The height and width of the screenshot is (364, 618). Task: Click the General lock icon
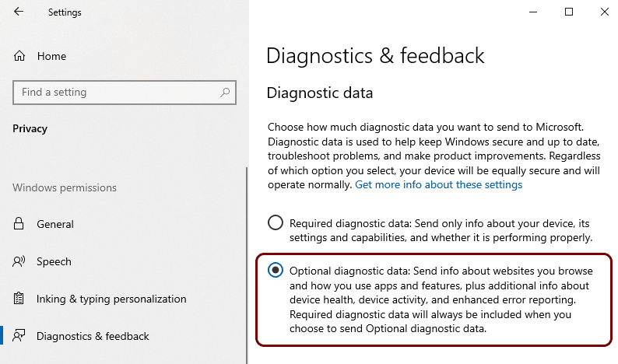coord(19,224)
